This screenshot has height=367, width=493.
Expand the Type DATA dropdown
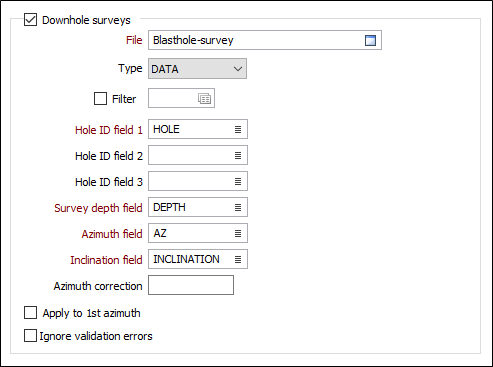coord(197,69)
